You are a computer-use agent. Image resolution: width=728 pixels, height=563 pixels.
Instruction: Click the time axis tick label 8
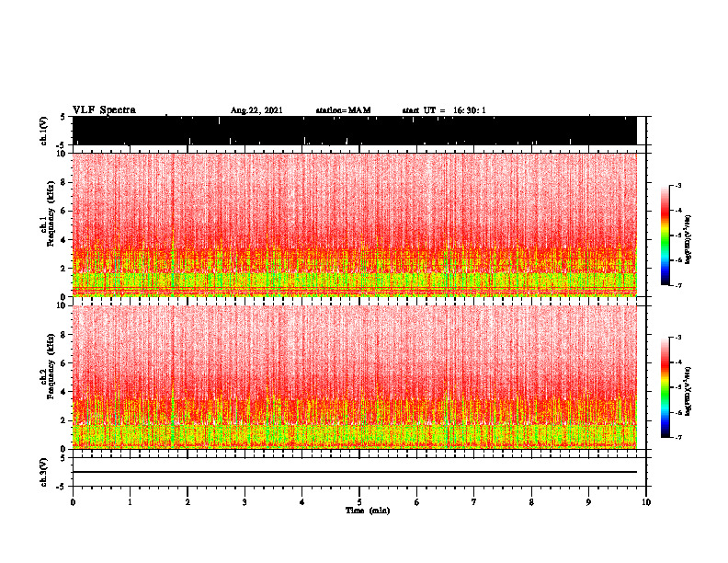tap(531, 502)
